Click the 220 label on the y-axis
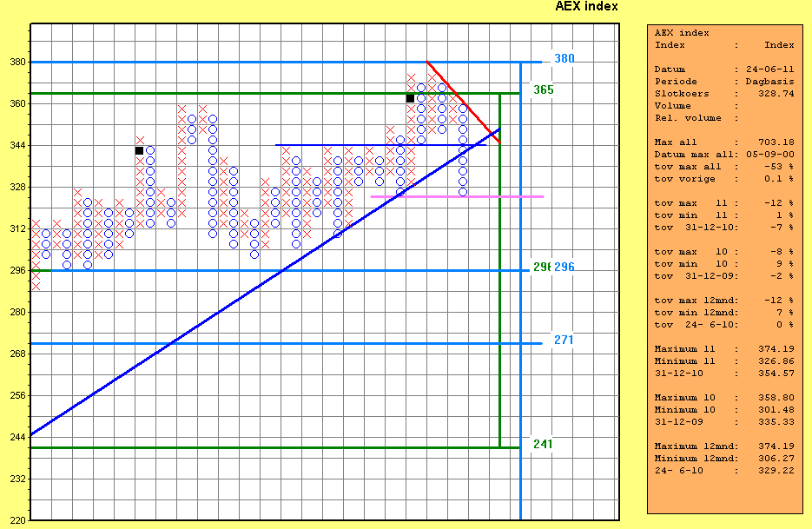 tap(17, 520)
